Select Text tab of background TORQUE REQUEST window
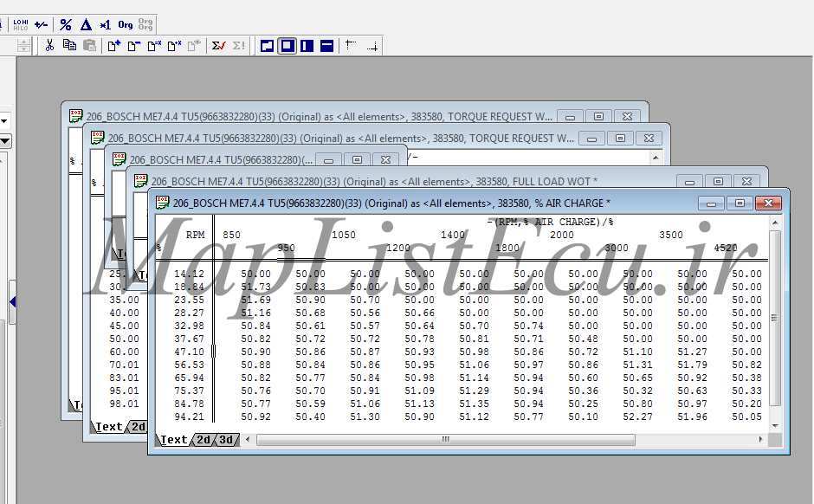This screenshot has width=814, height=504. (x=108, y=427)
